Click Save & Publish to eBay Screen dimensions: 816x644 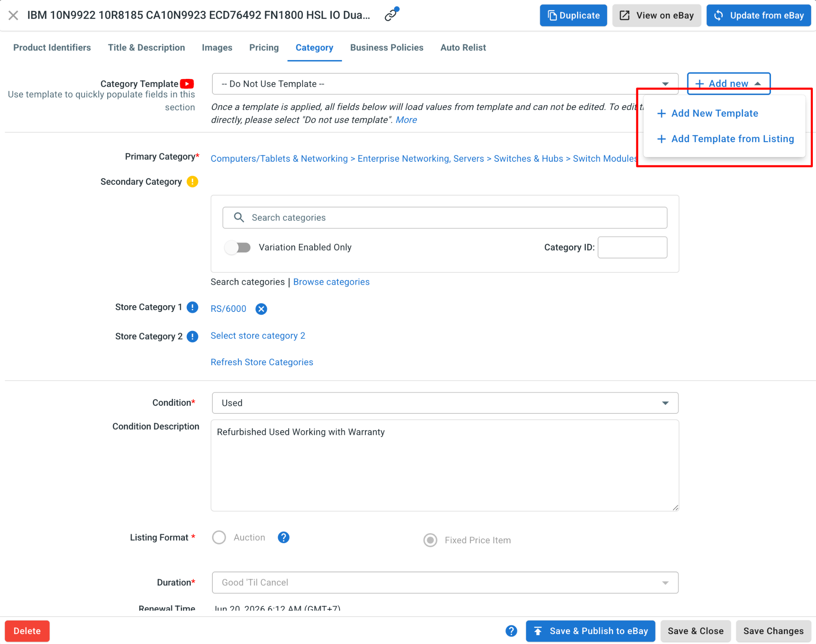click(590, 631)
